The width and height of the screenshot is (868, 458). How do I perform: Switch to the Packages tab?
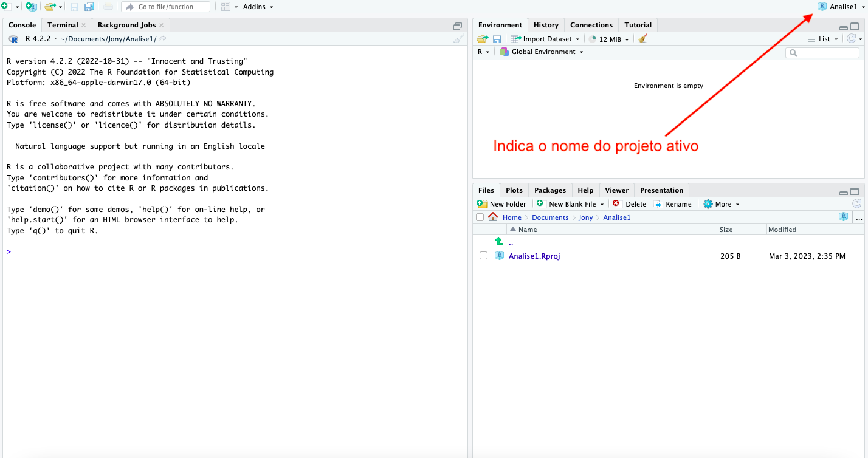click(549, 190)
